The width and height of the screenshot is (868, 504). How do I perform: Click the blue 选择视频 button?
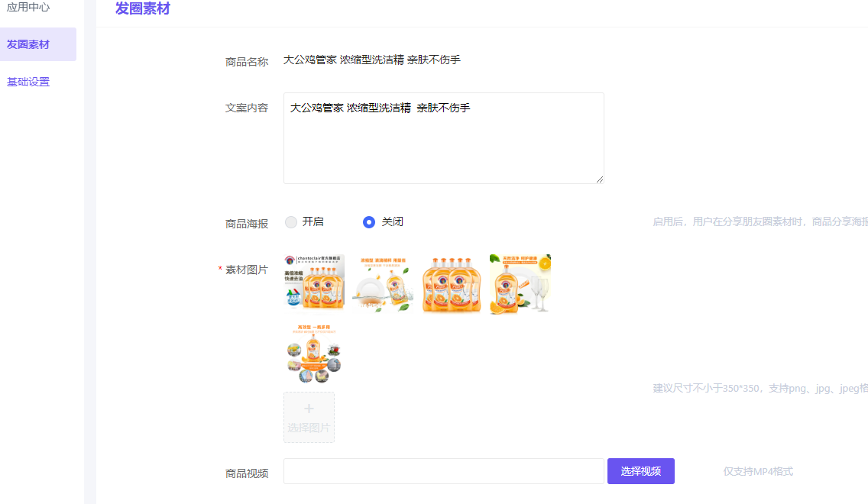tap(640, 471)
